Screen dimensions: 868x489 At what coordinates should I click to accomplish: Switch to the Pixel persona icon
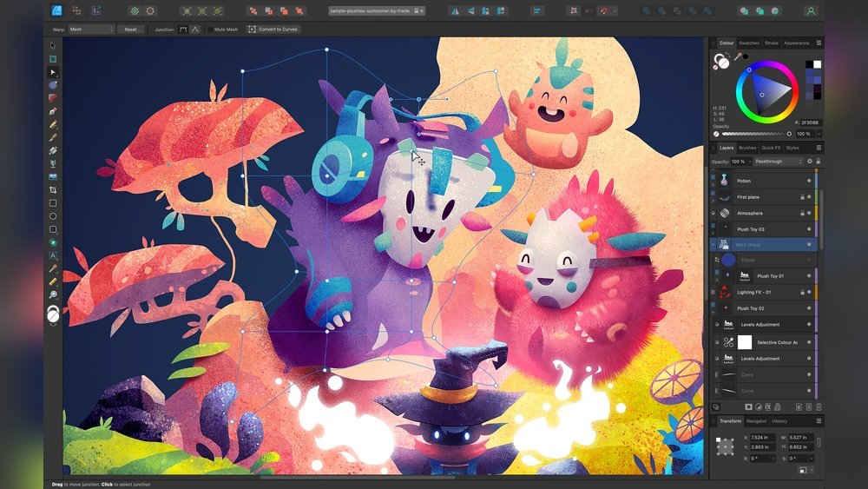point(77,10)
